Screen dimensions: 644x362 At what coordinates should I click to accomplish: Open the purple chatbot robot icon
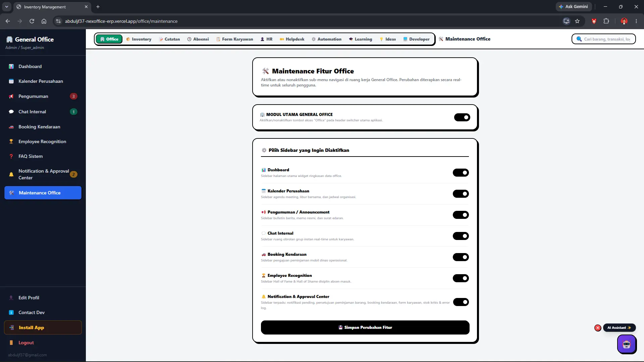tap(626, 344)
